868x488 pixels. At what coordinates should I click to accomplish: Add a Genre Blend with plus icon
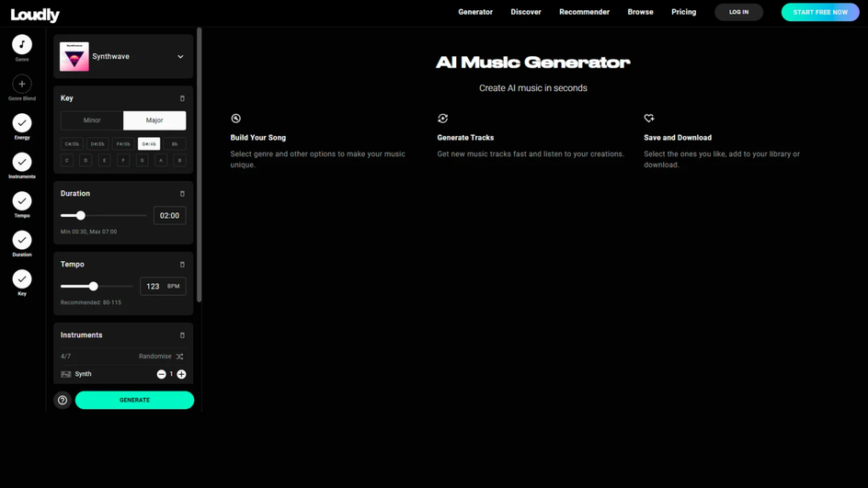pyautogui.click(x=22, y=85)
